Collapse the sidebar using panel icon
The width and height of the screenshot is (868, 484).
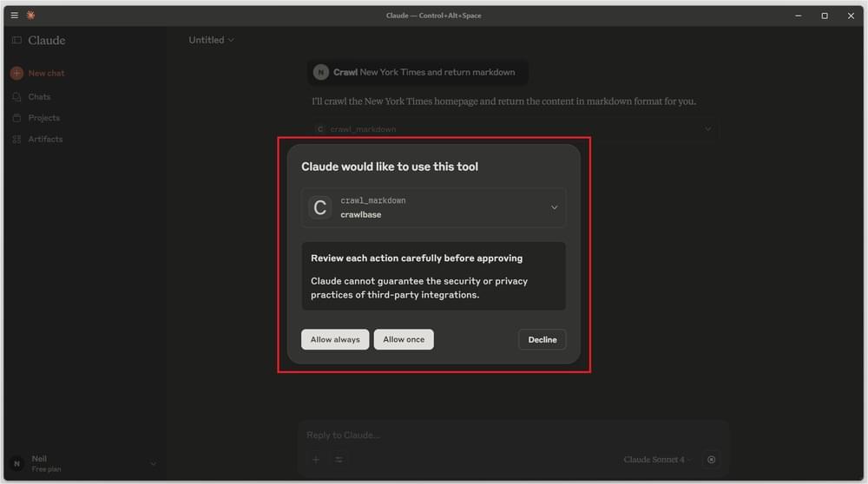tap(16, 41)
